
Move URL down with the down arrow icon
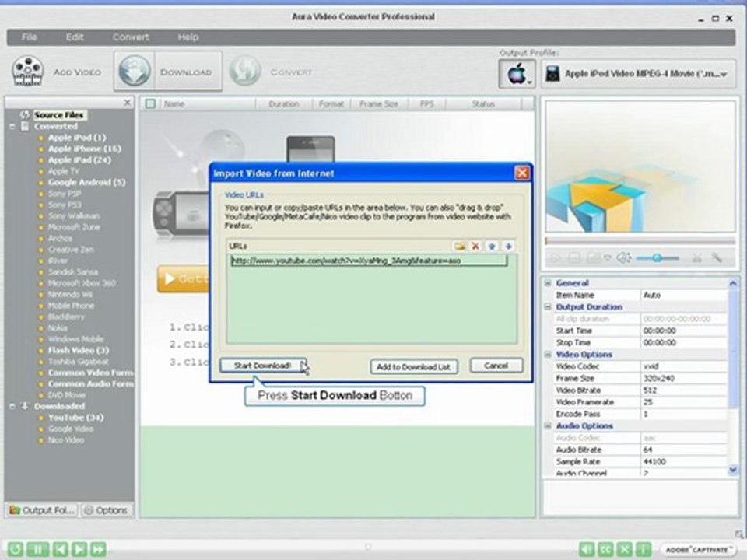[x=508, y=247]
